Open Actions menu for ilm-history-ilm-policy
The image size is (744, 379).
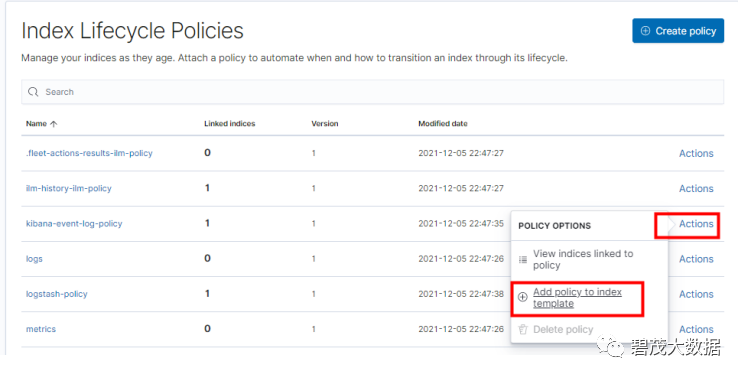(x=696, y=188)
